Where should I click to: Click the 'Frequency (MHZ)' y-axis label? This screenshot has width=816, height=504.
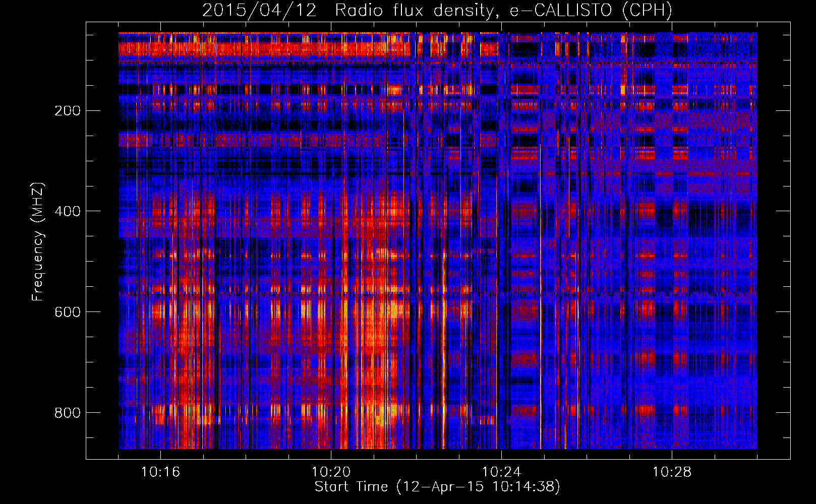pos(38,242)
